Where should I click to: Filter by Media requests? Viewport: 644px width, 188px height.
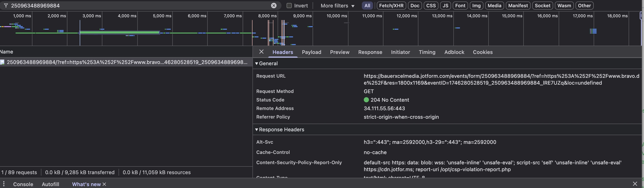click(x=494, y=6)
